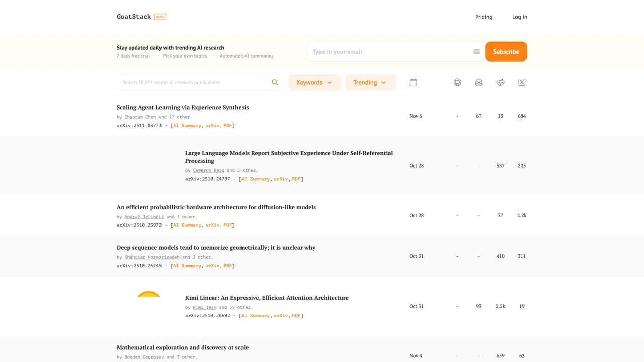The height and width of the screenshot is (362, 644).
Task: Open author Shahriar Noroozizadeh's link
Action: 152,257
